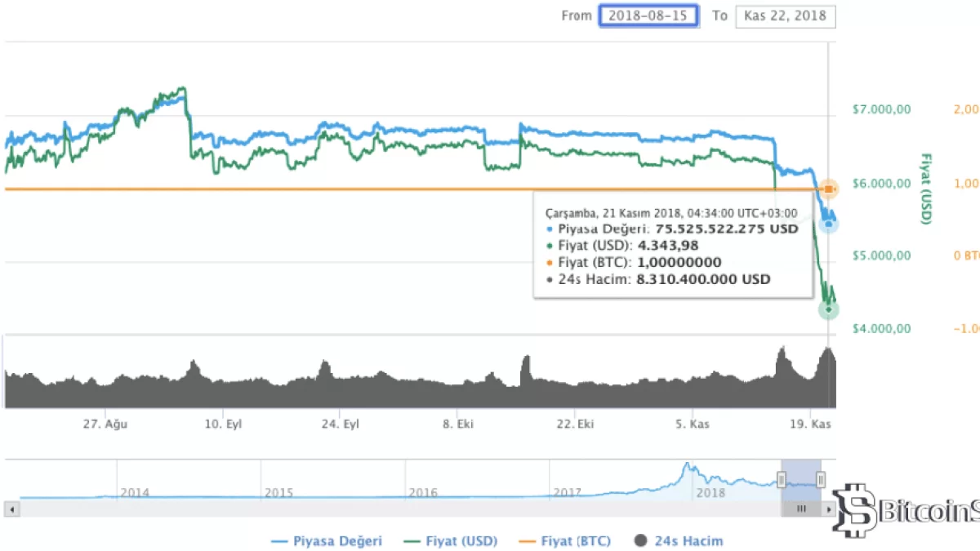
Task: Click the orange Fiyat (BTC) data point marker
Action: [828, 189]
